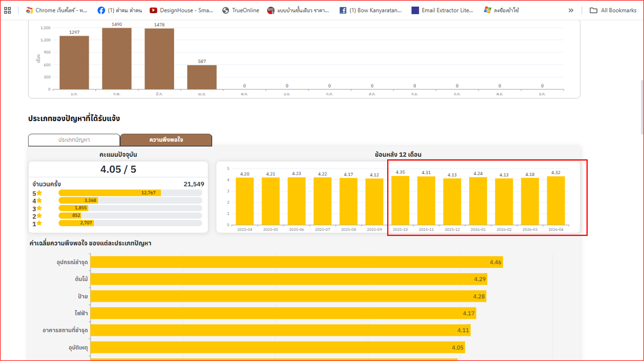Open the house-plan bookmark with red icon
The height and width of the screenshot is (361, 644).
pos(298,10)
